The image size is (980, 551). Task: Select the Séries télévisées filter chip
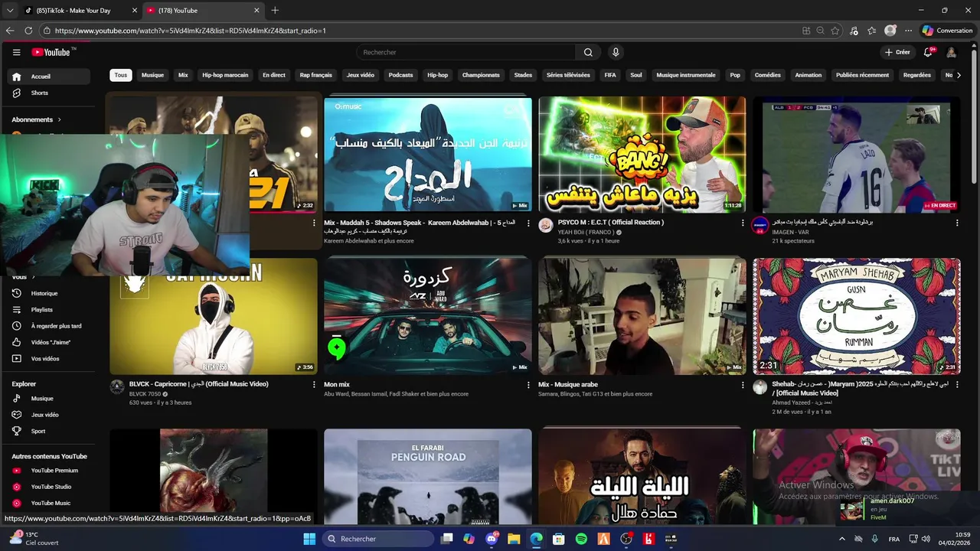tap(568, 75)
